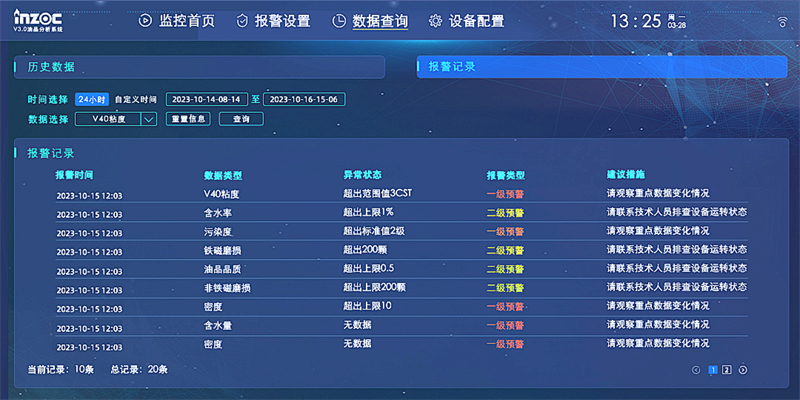
Task: Select the 24小时 time range option
Action: [91, 99]
